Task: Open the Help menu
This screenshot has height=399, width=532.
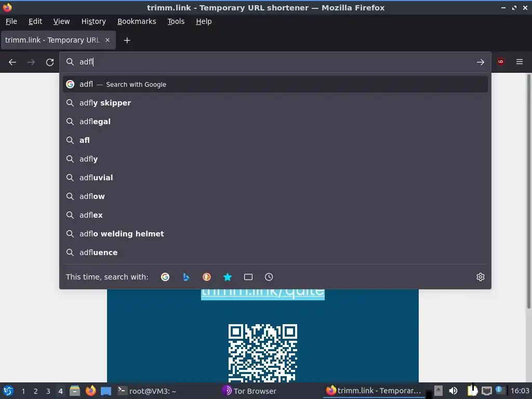Action: point(204,21)
